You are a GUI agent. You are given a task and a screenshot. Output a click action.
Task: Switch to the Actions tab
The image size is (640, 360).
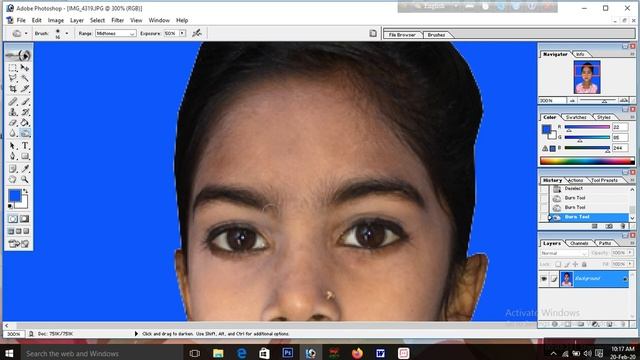click(576, 180)
